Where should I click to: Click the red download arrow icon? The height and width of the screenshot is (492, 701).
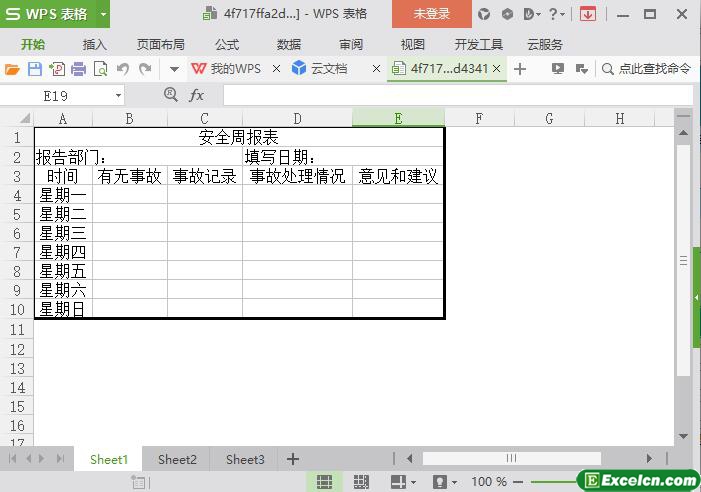[587, 14]
